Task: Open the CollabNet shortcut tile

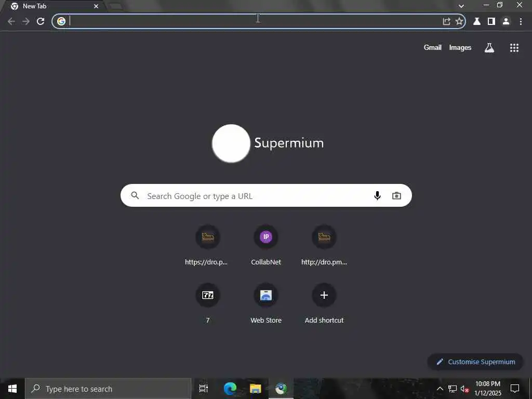Action: (266, 246)
